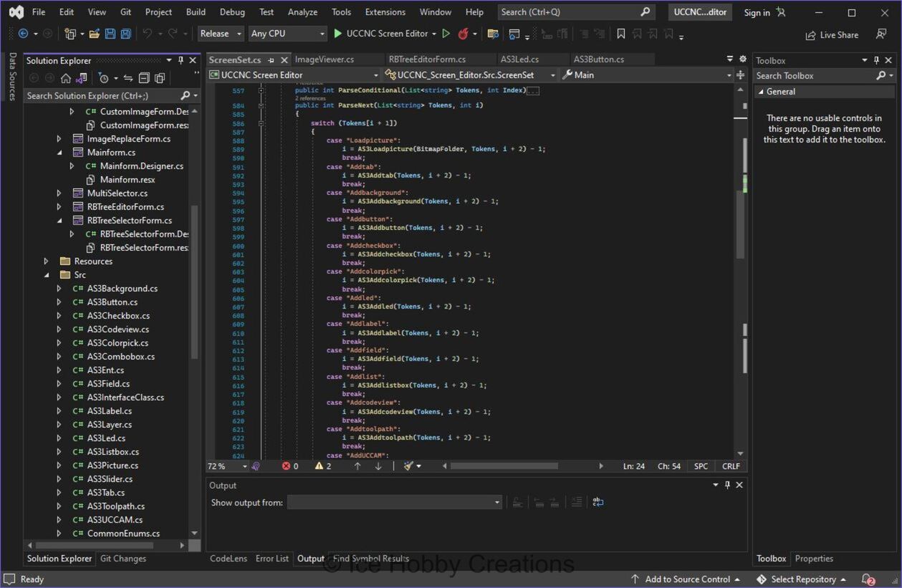Viewport: 902px width, 588px height.
Task: Toggle auto hide pin on Toolbox panel
Action: [x=876, y=61]
